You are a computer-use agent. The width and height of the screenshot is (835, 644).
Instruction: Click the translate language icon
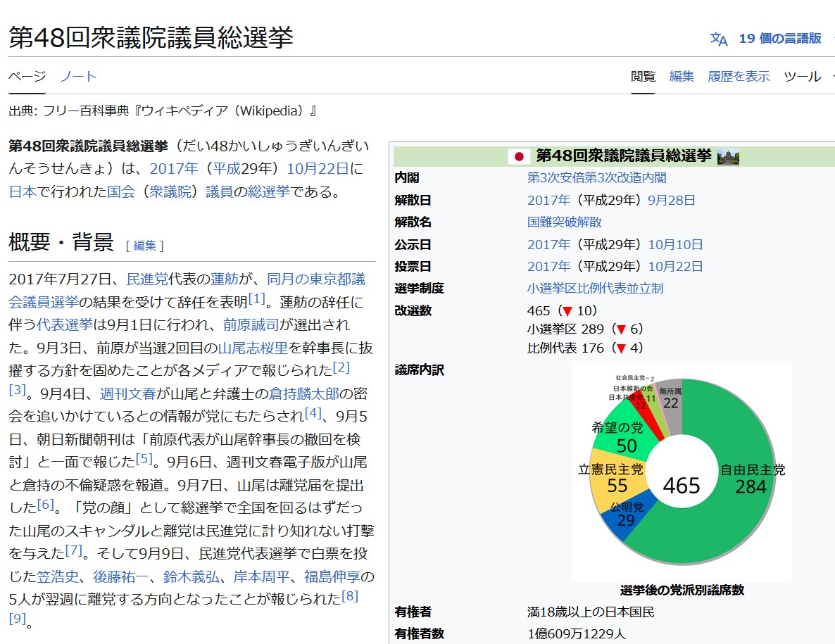tap(718, 39)
